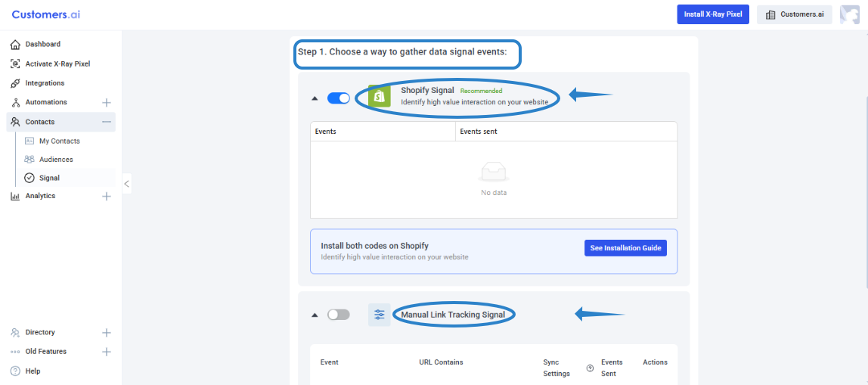Screen dimensions: 868x385
Task: Click the Analytics bar chart icon
Action: pyautogui.click(x=15, y=196)
